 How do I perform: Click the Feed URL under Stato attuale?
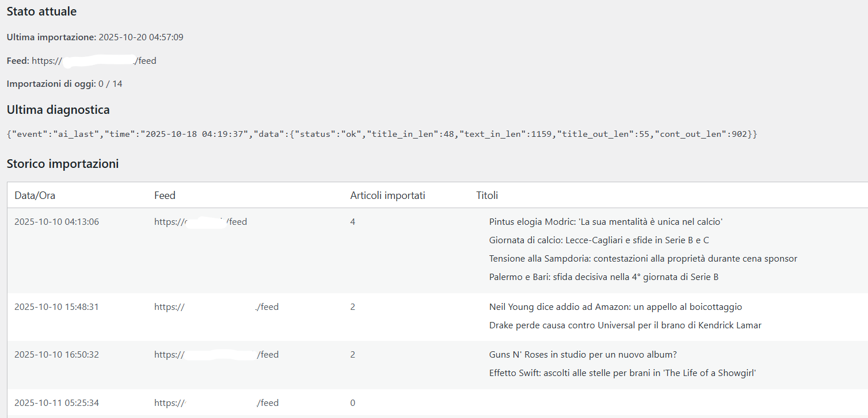click(94, 61)
